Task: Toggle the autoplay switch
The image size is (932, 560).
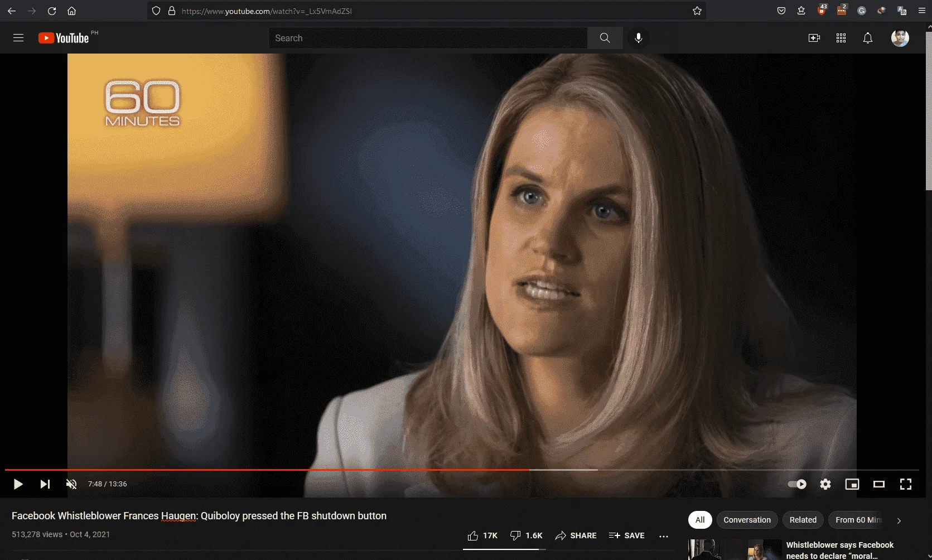Action: [797, 484]
